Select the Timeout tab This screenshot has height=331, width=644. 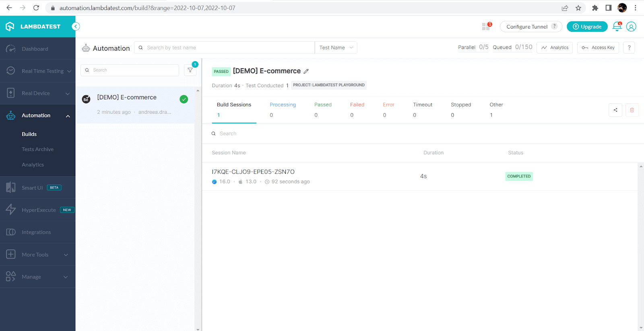(423, 110)
